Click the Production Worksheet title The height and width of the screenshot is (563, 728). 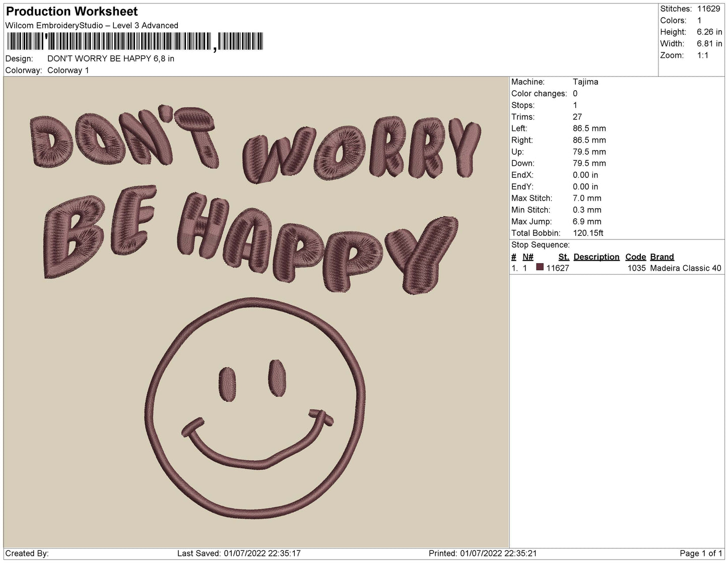point(72,11)
